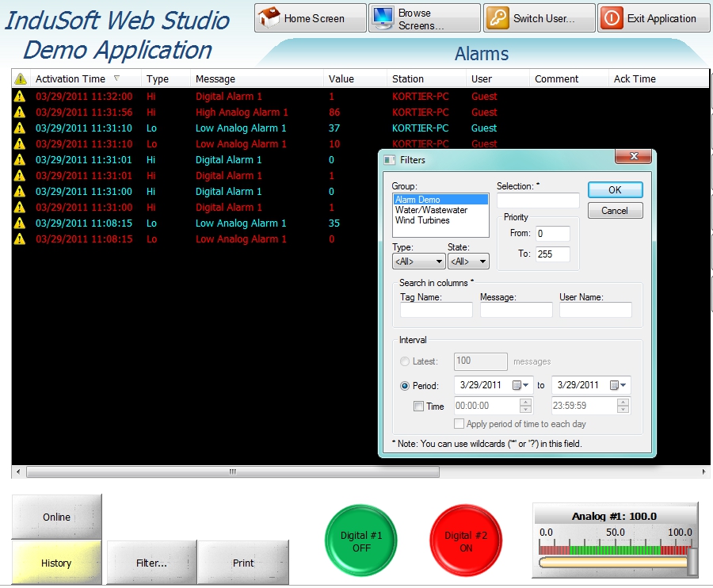
Task: Check Apply period of time to each day
Action: pyautogui.click(x=459, y=424)
